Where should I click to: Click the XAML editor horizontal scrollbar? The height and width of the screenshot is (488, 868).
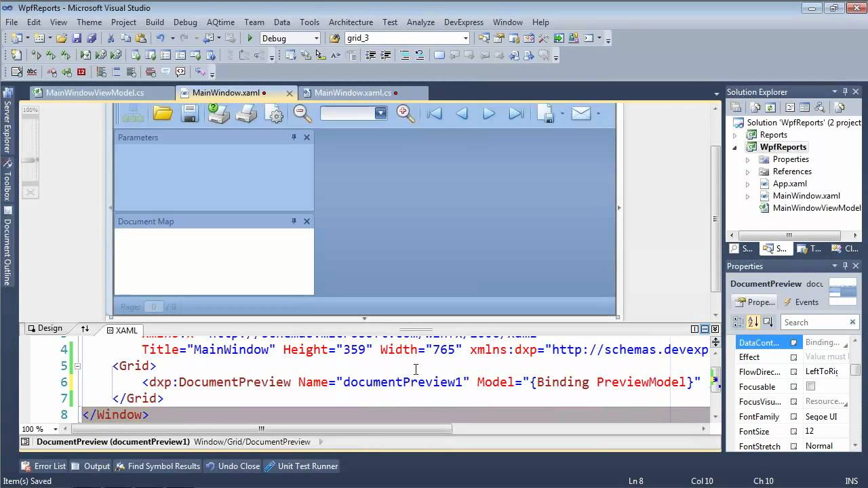coord(262,428)
